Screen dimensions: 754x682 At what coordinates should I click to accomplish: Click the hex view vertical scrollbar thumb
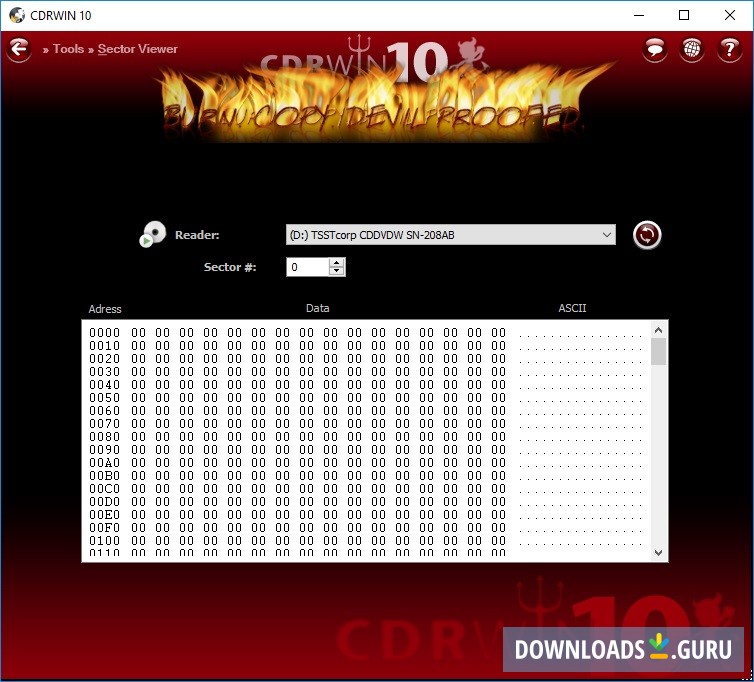coord(658,352)
